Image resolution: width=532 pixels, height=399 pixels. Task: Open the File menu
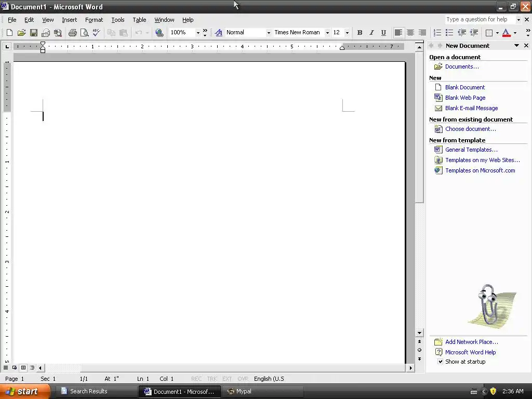coord(12,20)
